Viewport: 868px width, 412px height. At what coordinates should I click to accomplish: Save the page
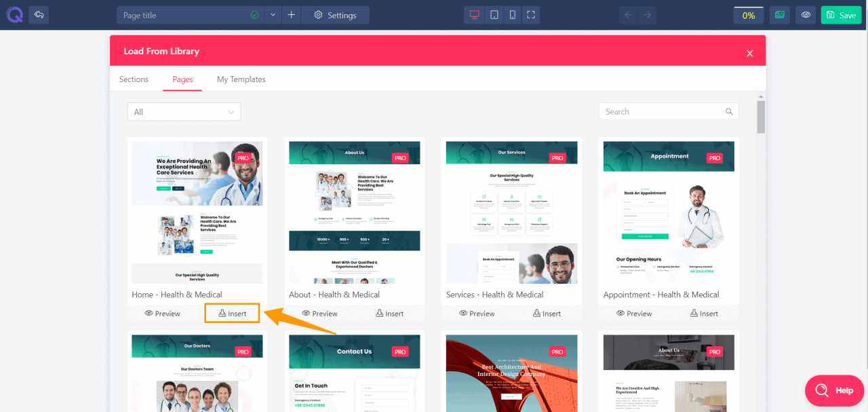click(841, 15)
